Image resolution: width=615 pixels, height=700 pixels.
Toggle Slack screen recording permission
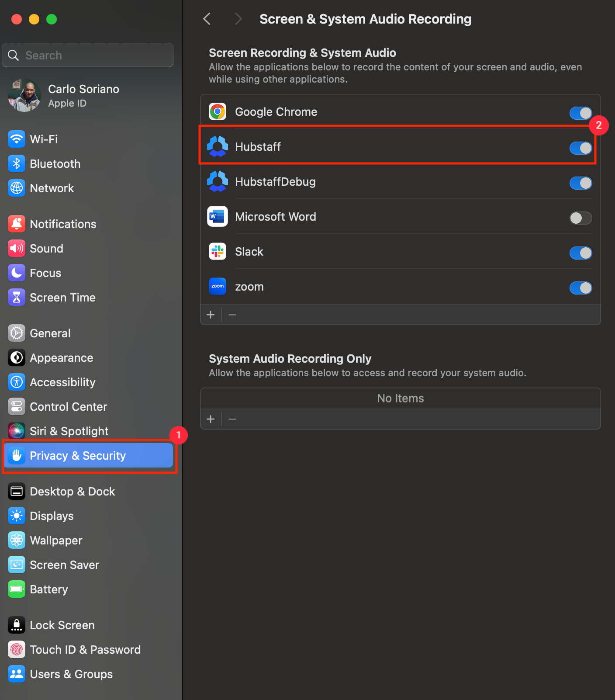[581, 253]
